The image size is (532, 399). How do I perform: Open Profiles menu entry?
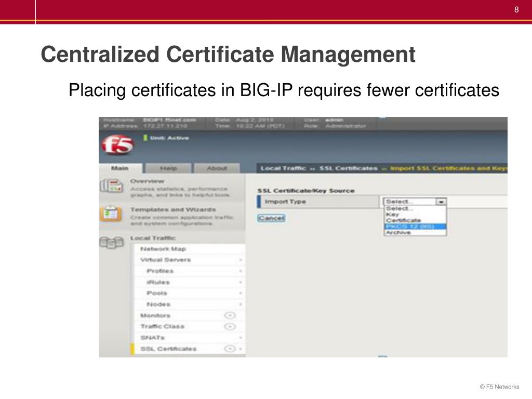click(160, 271)
